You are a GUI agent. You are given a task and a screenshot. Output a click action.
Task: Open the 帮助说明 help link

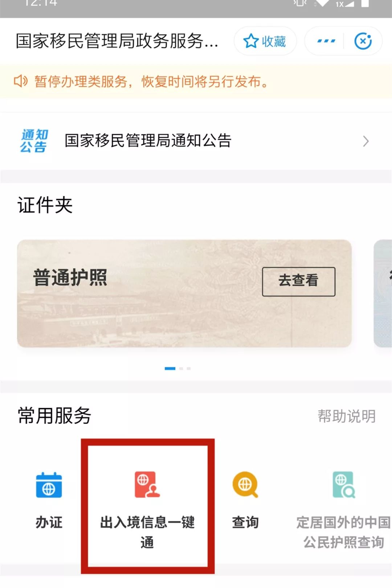click(x=347, y=416)
